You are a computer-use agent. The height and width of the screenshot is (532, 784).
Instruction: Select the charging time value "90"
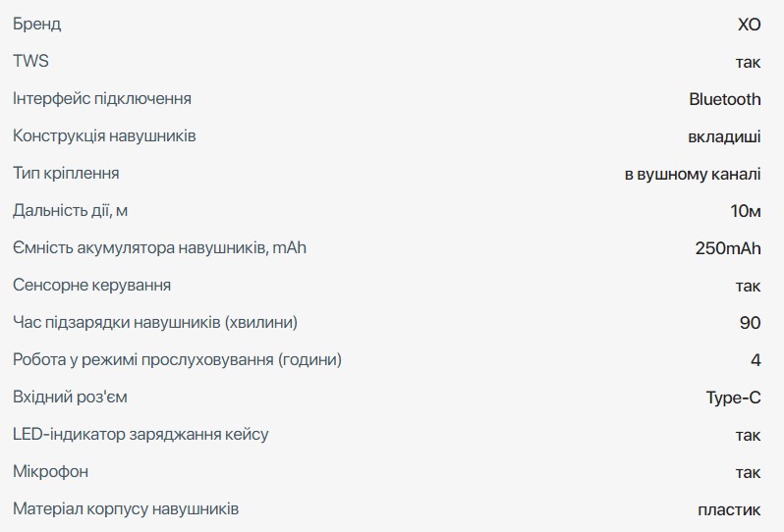750,322
